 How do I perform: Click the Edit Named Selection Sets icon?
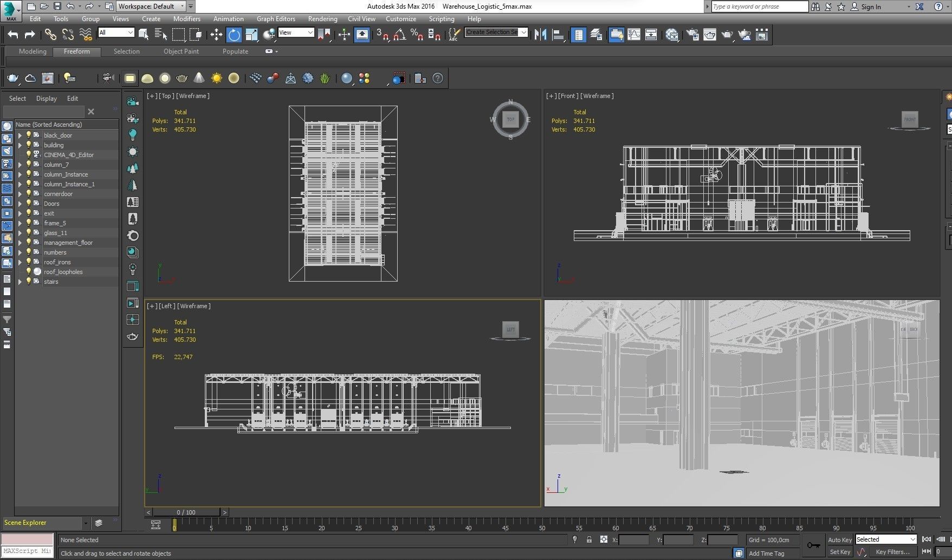tap(454, 35)
